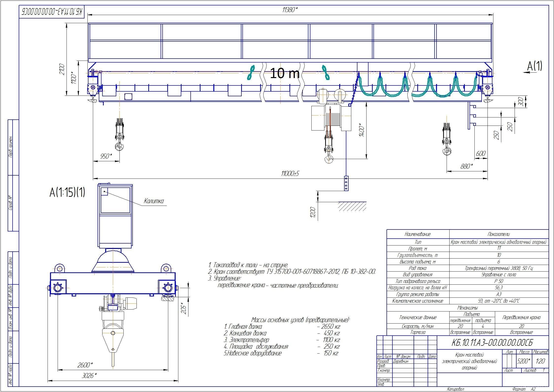Click the 'Калитка' leader label
The width and height of the screenshot is (554, 392).
pyautogui.click(x=154, y=201)
